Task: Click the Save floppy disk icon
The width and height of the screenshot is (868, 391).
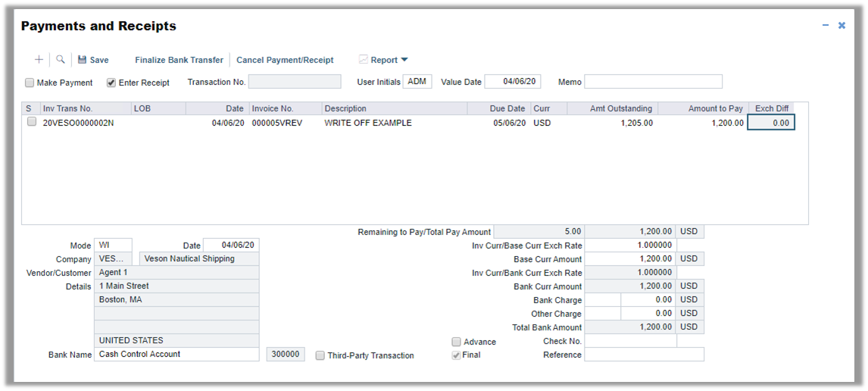Action: coord(82,60)
